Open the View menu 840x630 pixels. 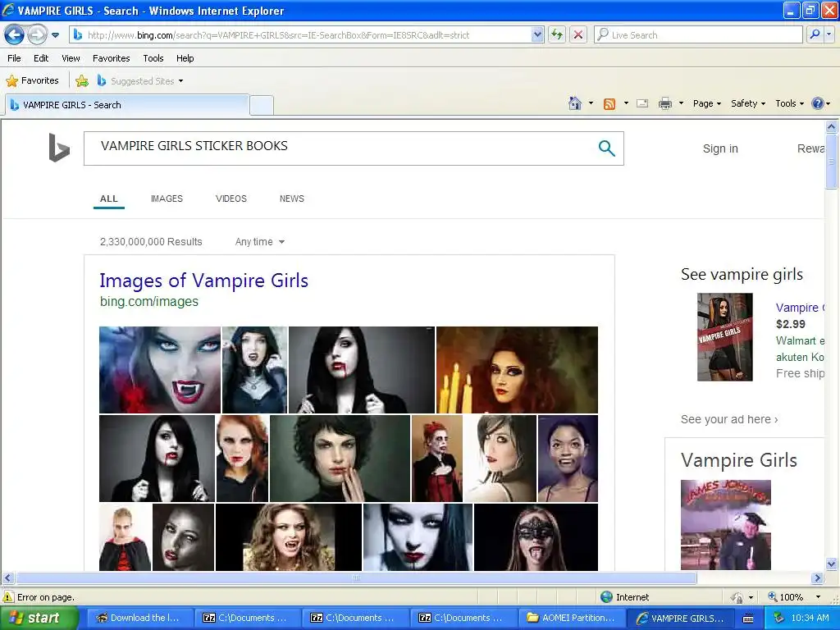point(71,58)
